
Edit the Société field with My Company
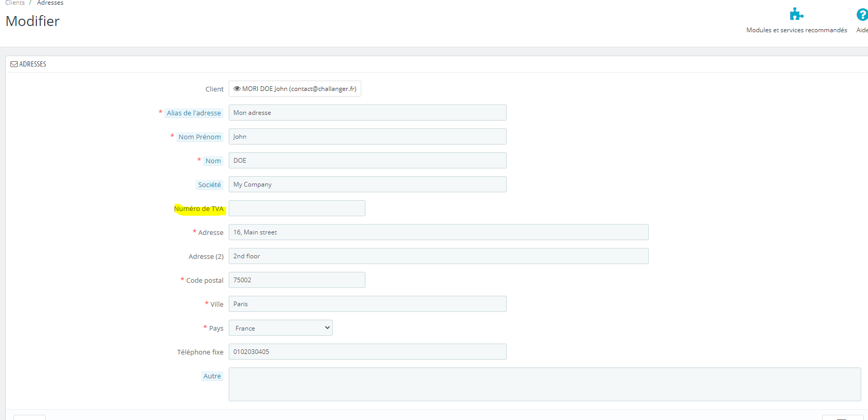pyautogui.click(x=367, y=185)
